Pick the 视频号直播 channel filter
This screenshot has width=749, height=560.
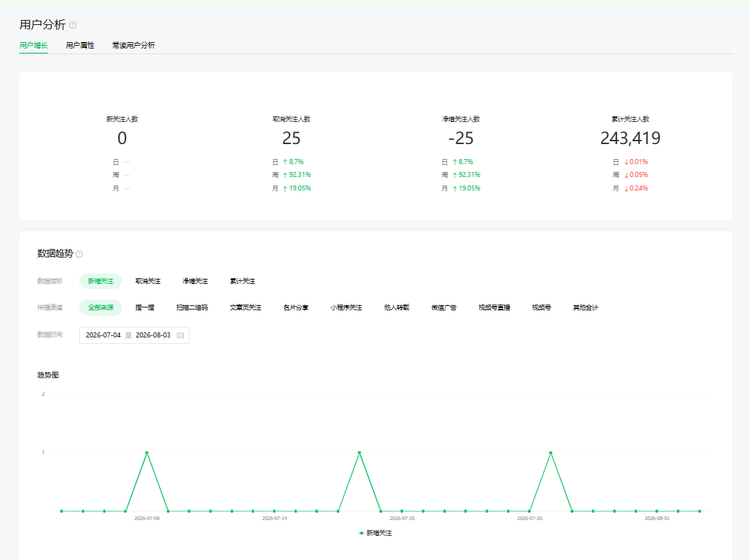tap(494, 307)
